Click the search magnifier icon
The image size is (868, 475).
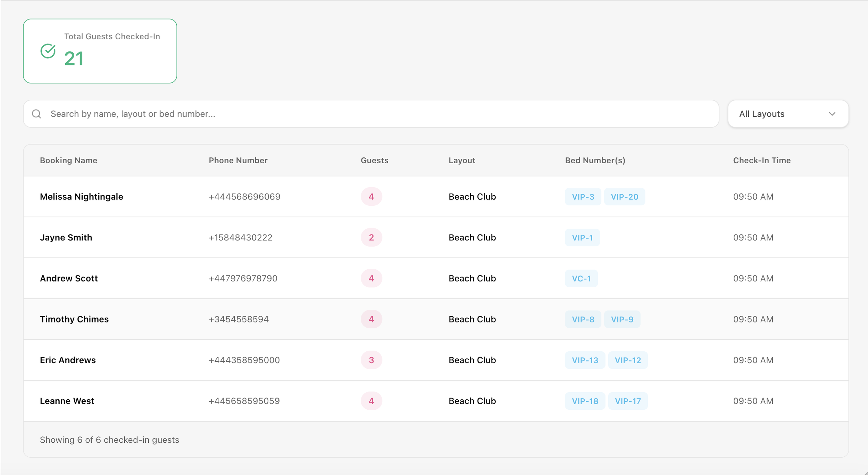point(36,114)
